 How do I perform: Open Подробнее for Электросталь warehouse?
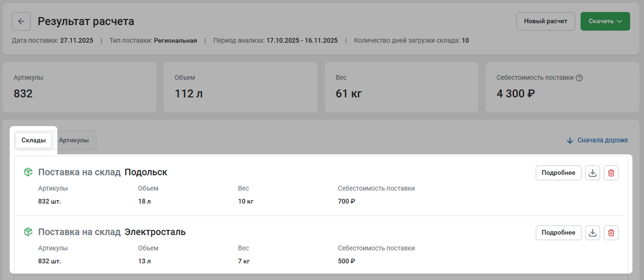click(558, 233)
